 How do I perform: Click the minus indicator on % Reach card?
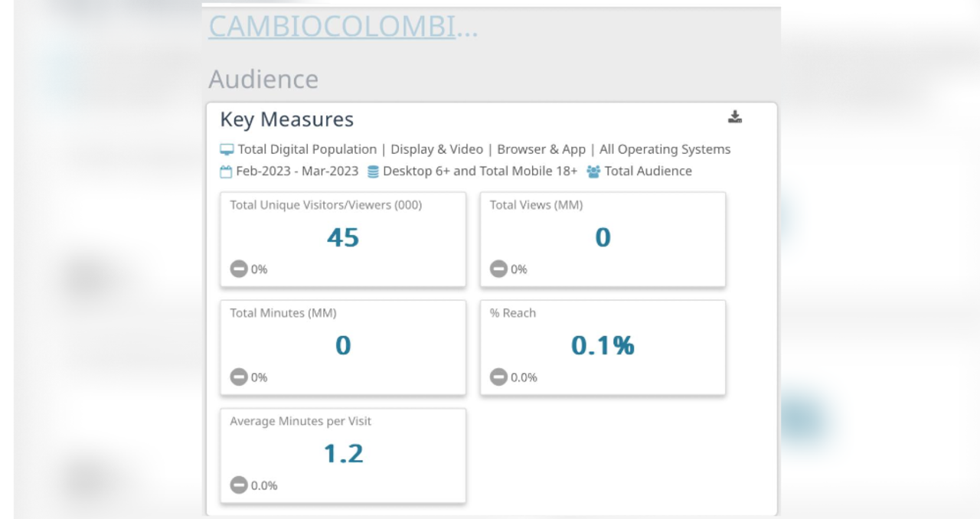[x=498, y=377]
